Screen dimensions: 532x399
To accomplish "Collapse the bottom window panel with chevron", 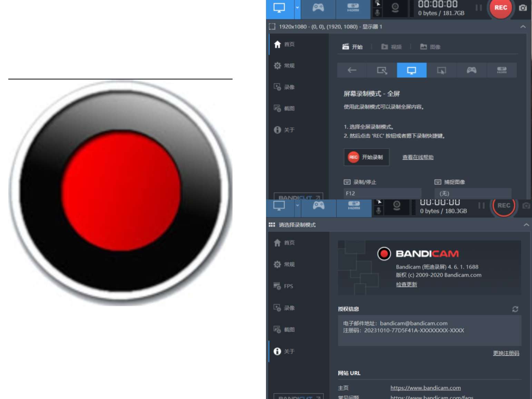I will [x=526, y=225].
